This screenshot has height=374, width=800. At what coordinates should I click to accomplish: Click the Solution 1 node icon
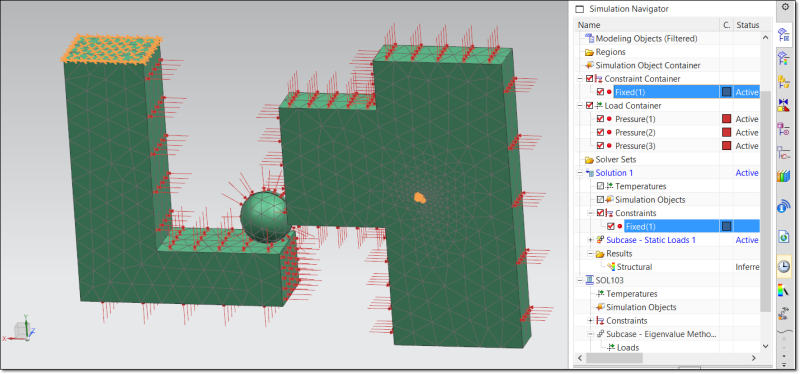[589, 173]
